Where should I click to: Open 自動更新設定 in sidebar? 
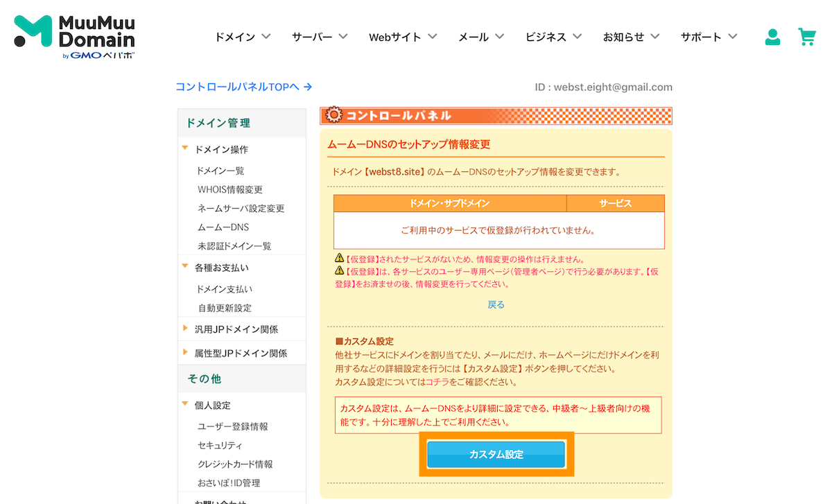[225, 308]
